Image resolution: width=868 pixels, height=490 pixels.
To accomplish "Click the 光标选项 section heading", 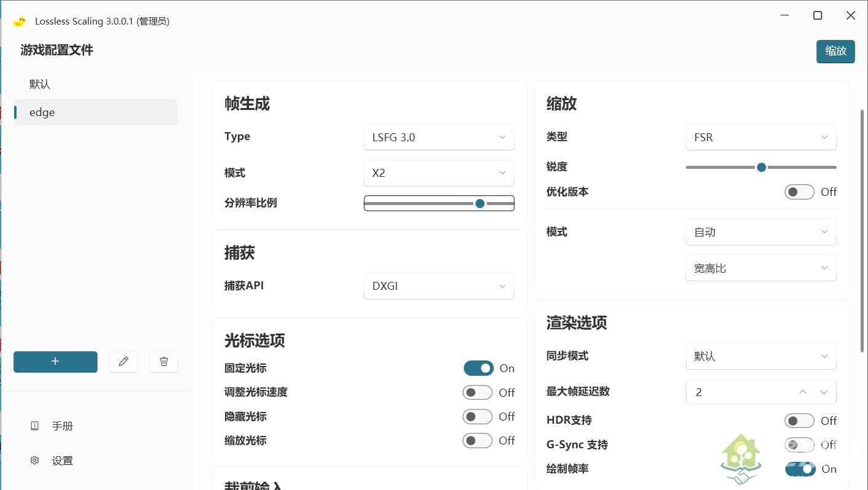I will click(x=255, y=340).
